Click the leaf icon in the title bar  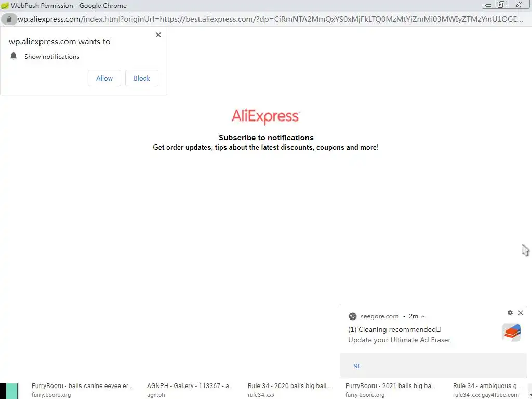click(5, 5)
